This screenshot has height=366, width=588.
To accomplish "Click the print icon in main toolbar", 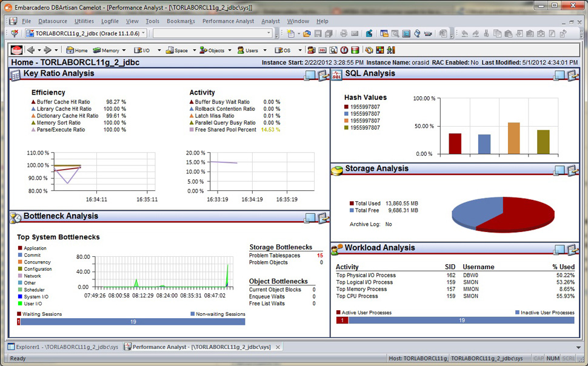I will pyautogui.click(x=344, y=33).
